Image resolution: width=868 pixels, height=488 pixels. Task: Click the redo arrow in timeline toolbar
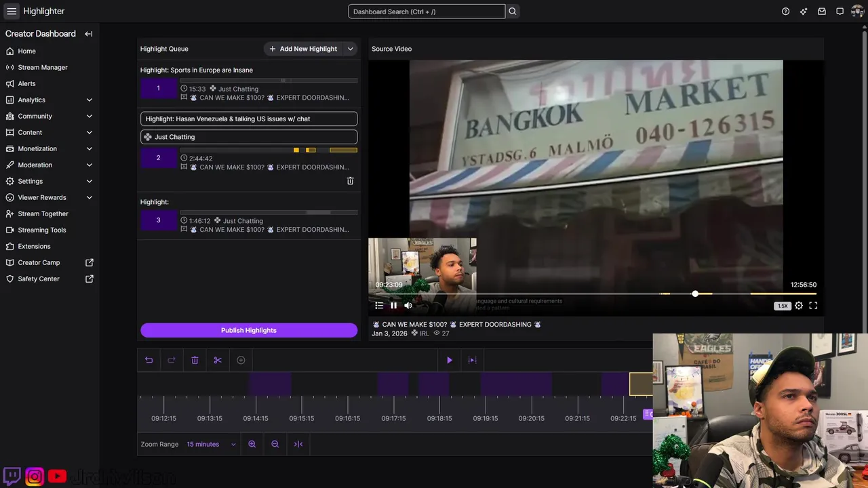(172, 360)
